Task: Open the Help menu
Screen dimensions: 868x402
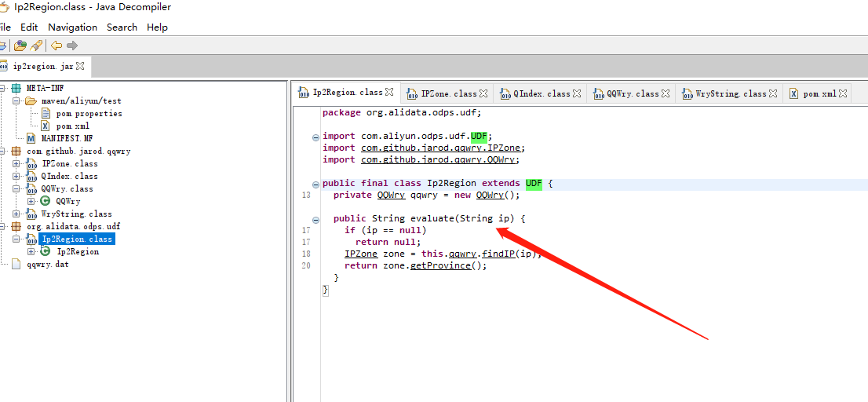Action: tap(157, 27)
